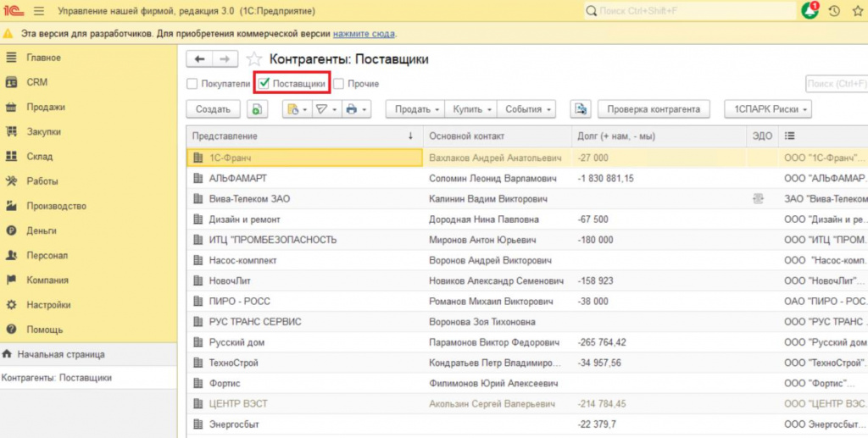The image size is (868, 438).
Task: Click the warning triangle icon
Action: point(8,34)
